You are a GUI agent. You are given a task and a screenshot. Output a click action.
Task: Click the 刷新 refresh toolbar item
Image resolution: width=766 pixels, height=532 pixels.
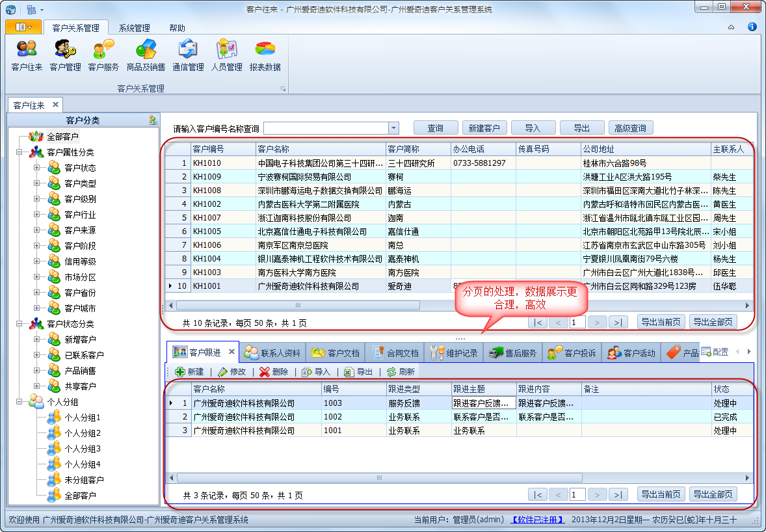tap(401, 372)
